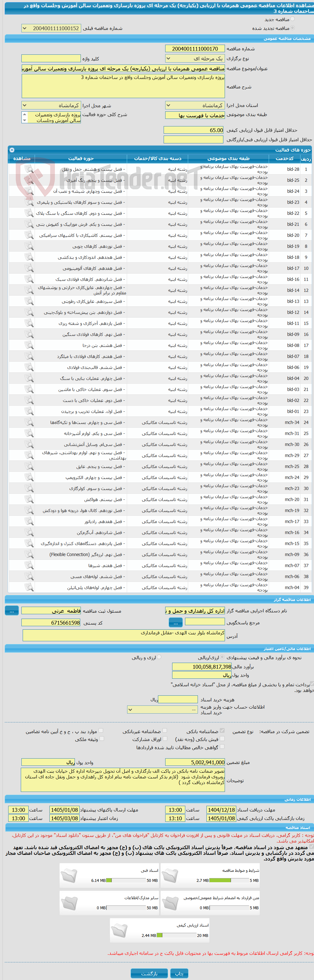
Task: Sort by the حوزه فعالیت column header
Action: point(81,159)
